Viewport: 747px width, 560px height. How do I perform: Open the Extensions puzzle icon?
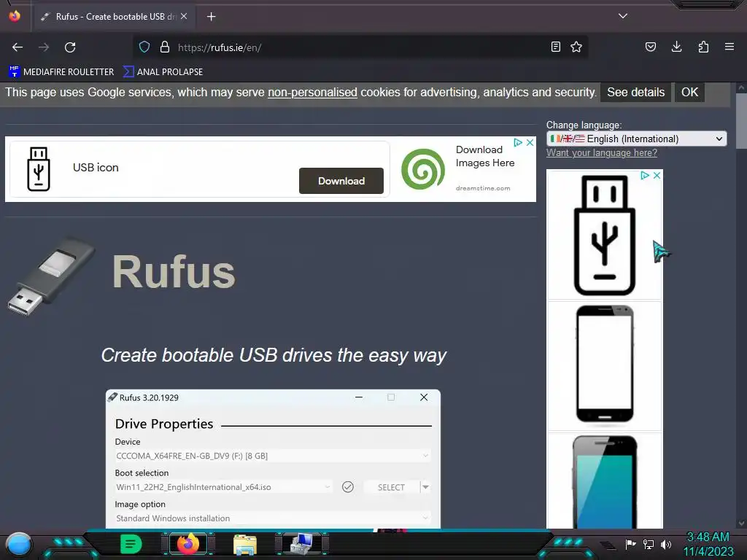click(703, 47)
